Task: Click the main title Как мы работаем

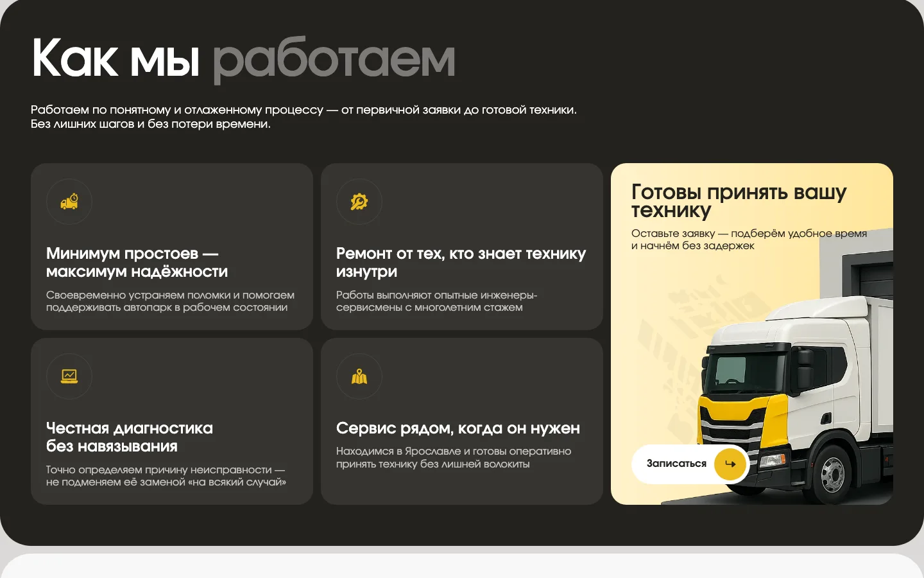Action: point(243,59)
